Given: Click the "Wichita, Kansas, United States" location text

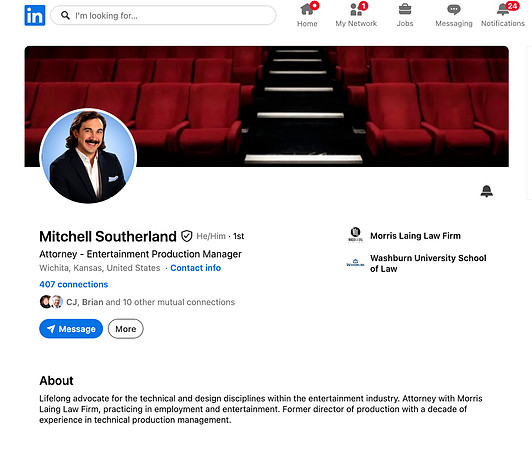Looking at the screenshot, I should point(100,268).
